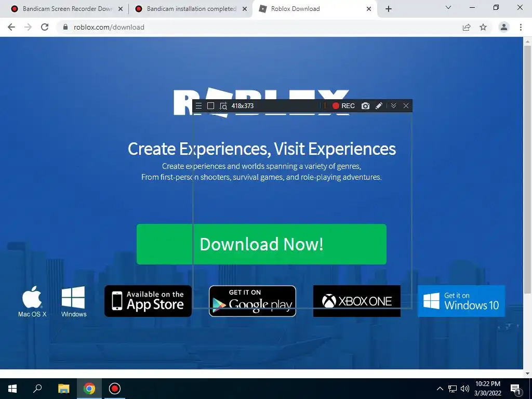532x399 pixels.
Task: Share this page using share icon
Action: [467, 27]
